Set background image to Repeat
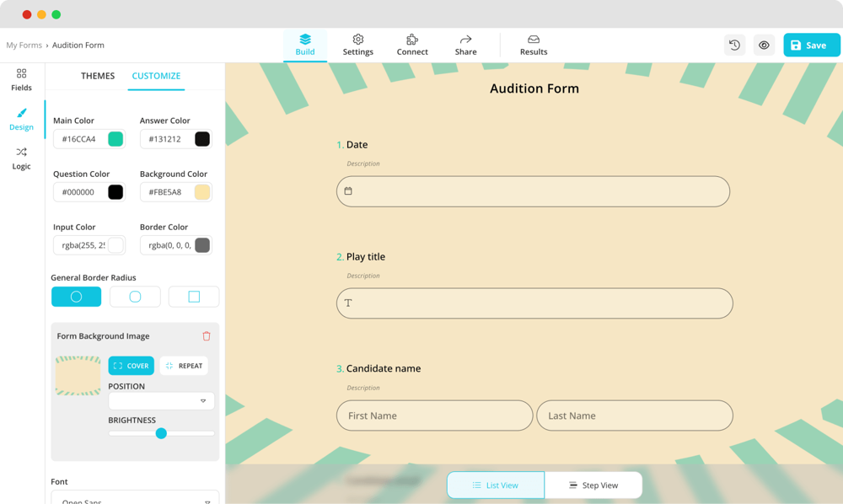The height and width of the screenshot is (504, 843). coord(184,366)
